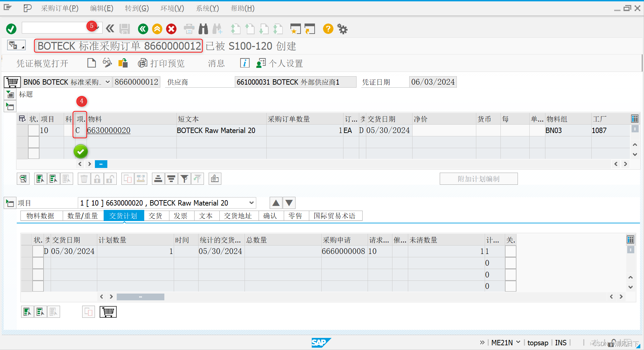Click the shopping cart icon below schedule table

(x=108, y=312)
